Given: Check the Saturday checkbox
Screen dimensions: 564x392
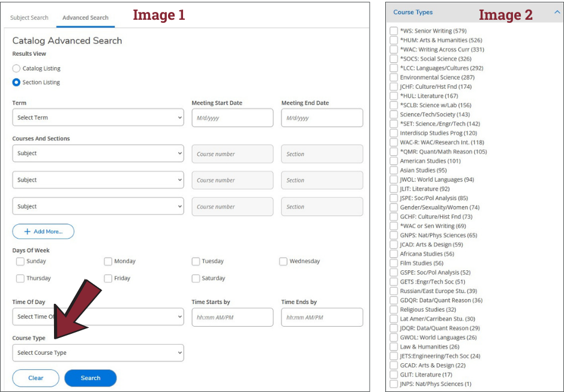Looking at the screenshot, I should tap(196, 278).
